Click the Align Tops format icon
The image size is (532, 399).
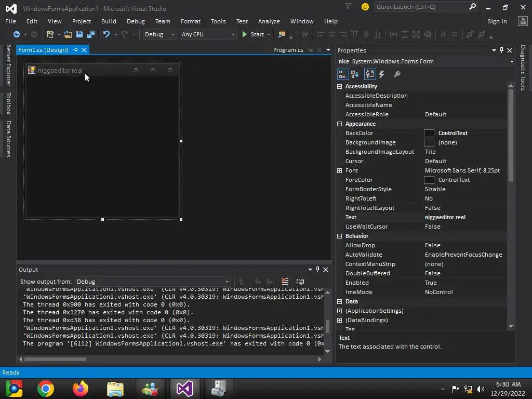(x=355, y=34)
